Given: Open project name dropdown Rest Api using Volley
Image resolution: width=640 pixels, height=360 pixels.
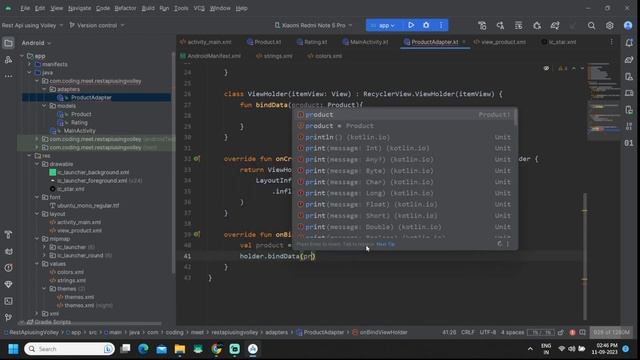Looking at the screenshot, I should click(33, 25).
